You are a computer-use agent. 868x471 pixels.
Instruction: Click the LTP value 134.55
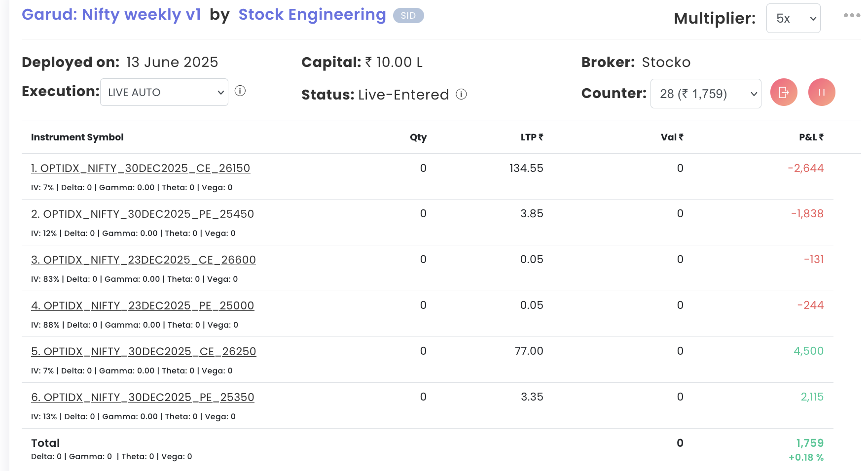point(526,168)
